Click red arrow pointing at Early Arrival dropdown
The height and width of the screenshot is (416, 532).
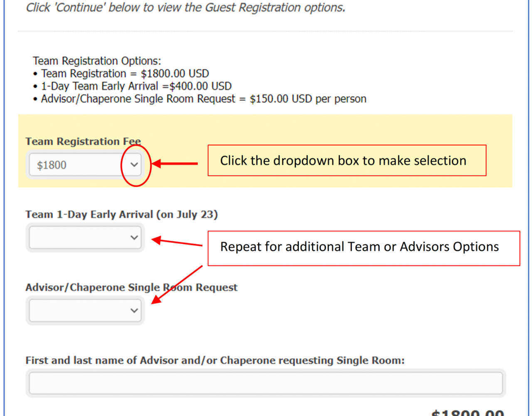tap(177, 242)
